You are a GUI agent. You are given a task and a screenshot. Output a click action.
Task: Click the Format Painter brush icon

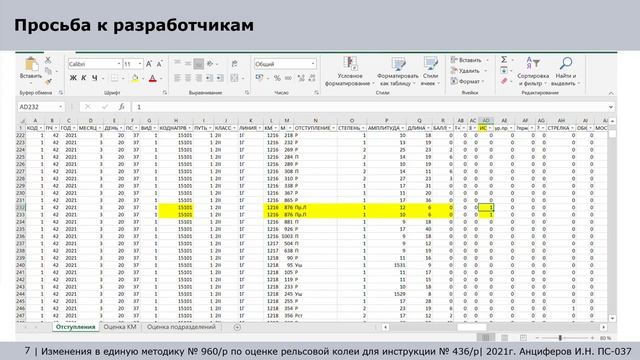[48, 82]
